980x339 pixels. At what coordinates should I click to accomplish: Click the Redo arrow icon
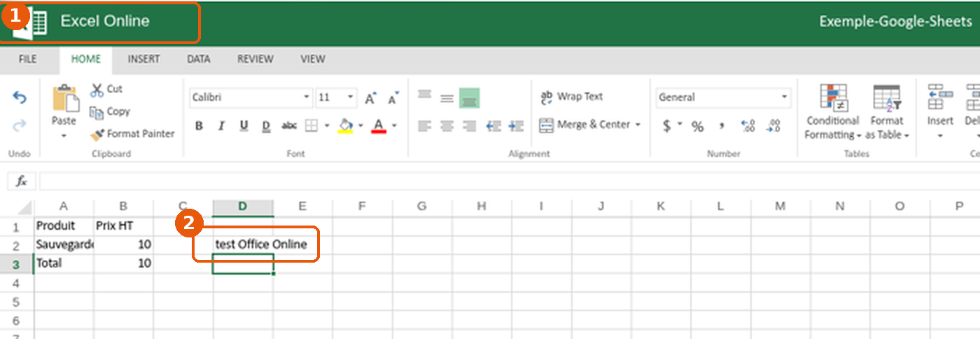click(20, 125)
